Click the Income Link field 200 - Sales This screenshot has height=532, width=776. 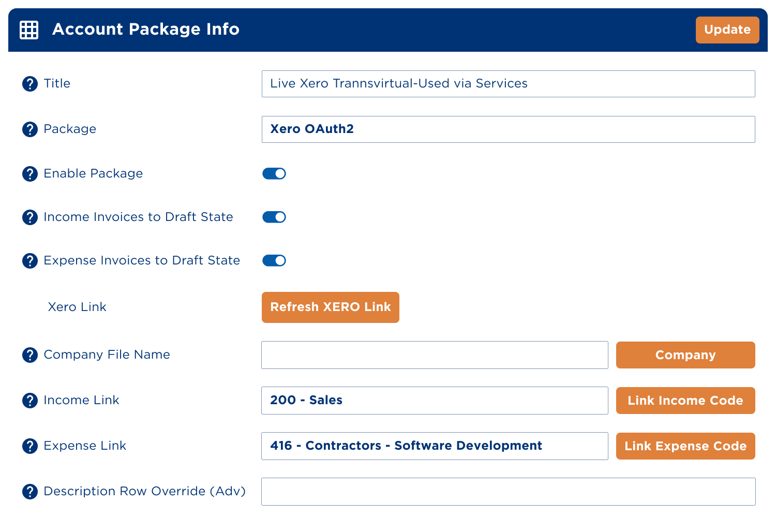435,401
